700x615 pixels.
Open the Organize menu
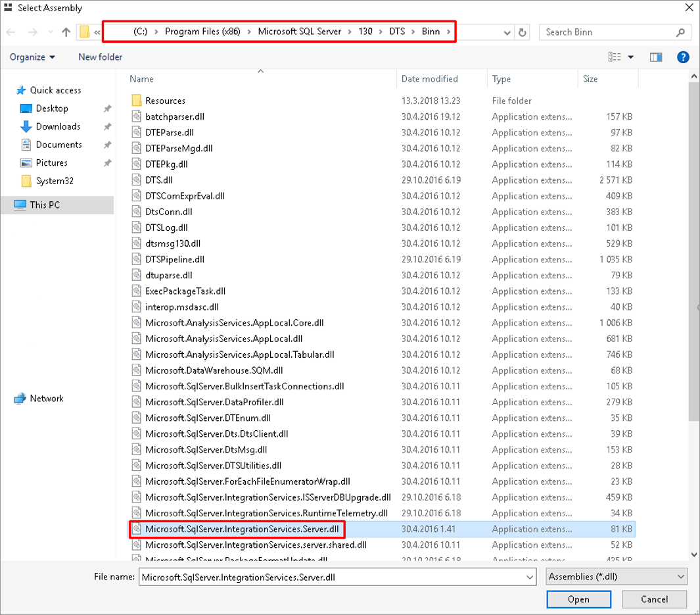coord(32,57)
